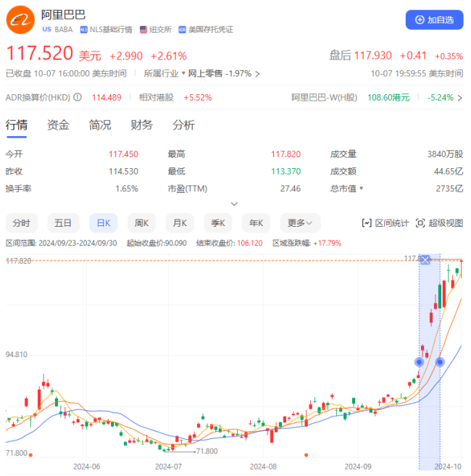The width and height of the screenshot is (471, 476).
Task: Switch to the 资金 tab
Action: pyautogui.click(x=58, y=125)
